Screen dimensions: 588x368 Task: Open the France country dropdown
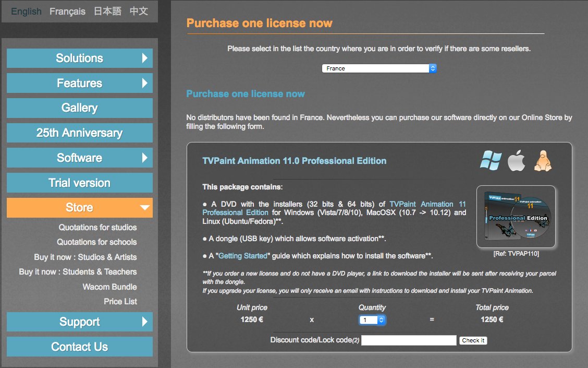[x=379, y=68]
